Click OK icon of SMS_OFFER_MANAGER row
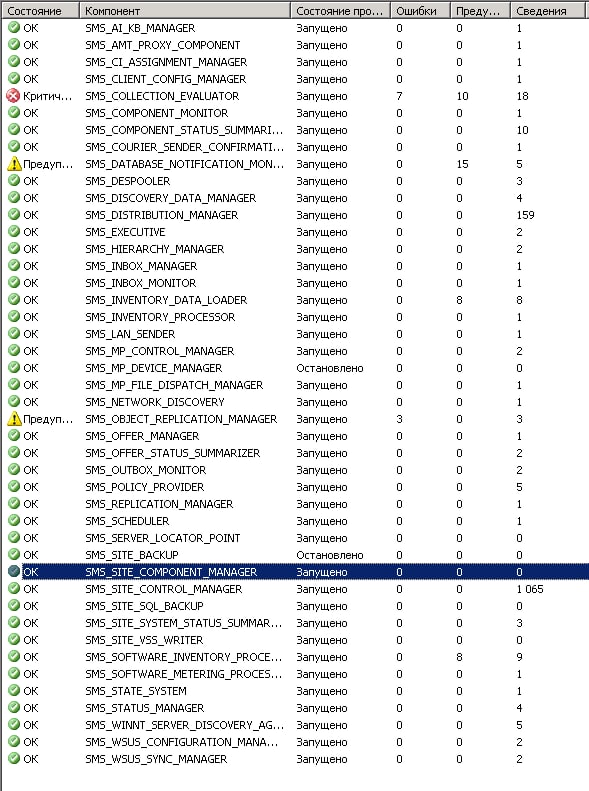Image resolution: width=589 pixels, height=791 pixels. (14, 435)
